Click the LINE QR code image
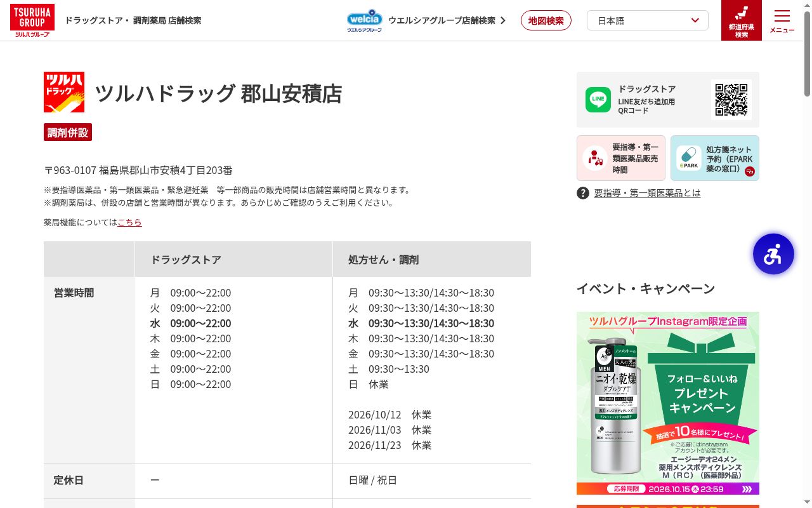Screen dimensions: 812x508 click(731, 100)
